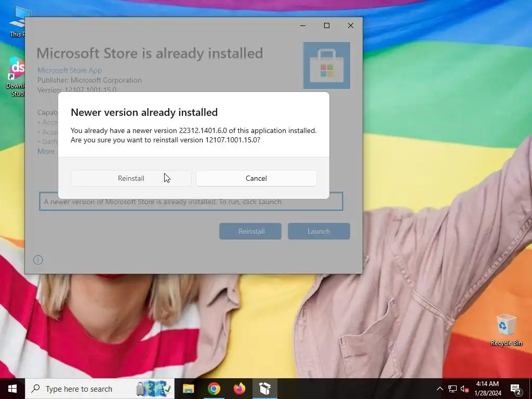532x399 pixels.
Task: Close the App Installer window
Action: [x=351, y=26]
